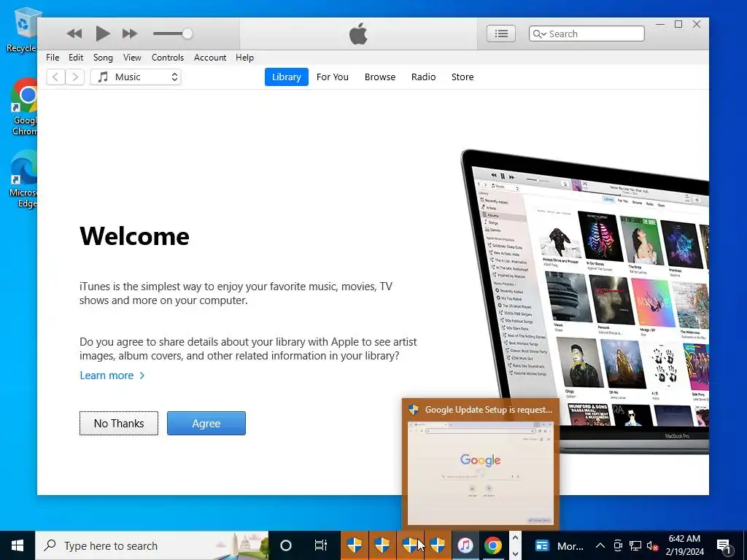
Task: Click the taskbar search box
Action: [x=152, y=545]
